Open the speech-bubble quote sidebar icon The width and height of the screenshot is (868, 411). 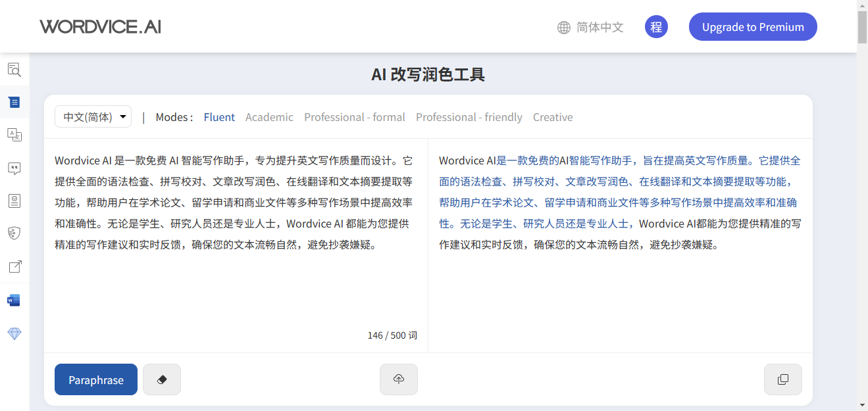(14, 168)
